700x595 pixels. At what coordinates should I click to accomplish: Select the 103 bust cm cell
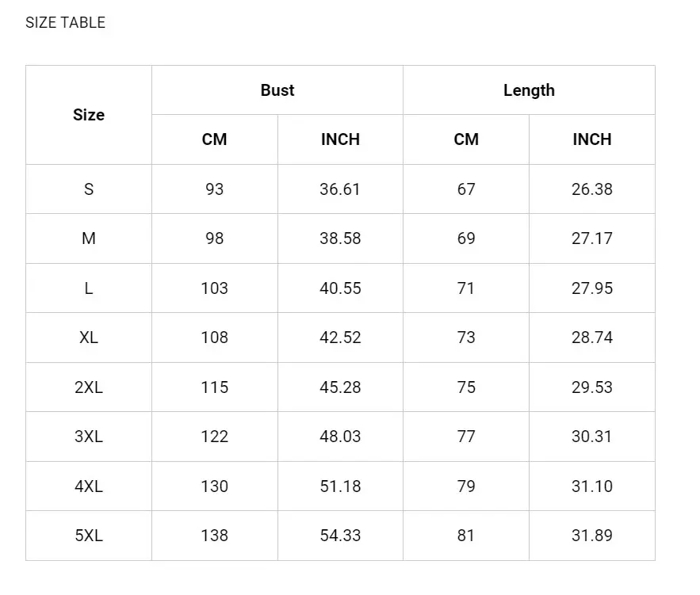tap(215, 288)
